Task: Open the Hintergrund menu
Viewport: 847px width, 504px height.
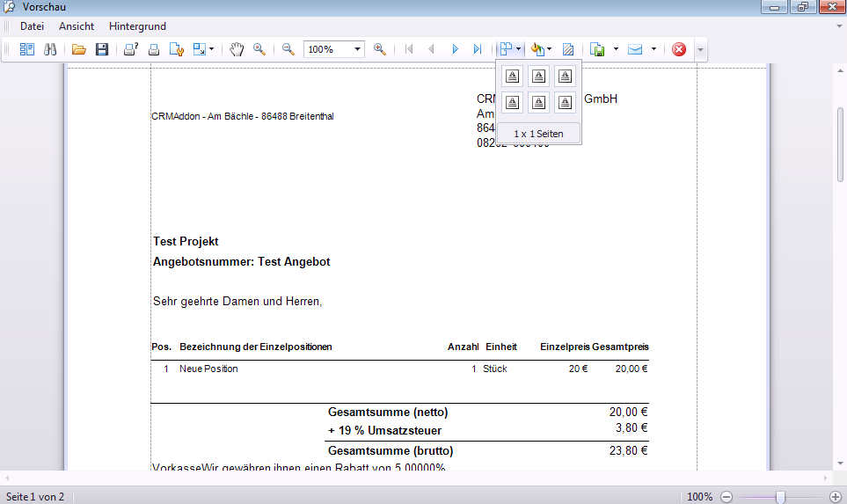Action: point(137,26)
